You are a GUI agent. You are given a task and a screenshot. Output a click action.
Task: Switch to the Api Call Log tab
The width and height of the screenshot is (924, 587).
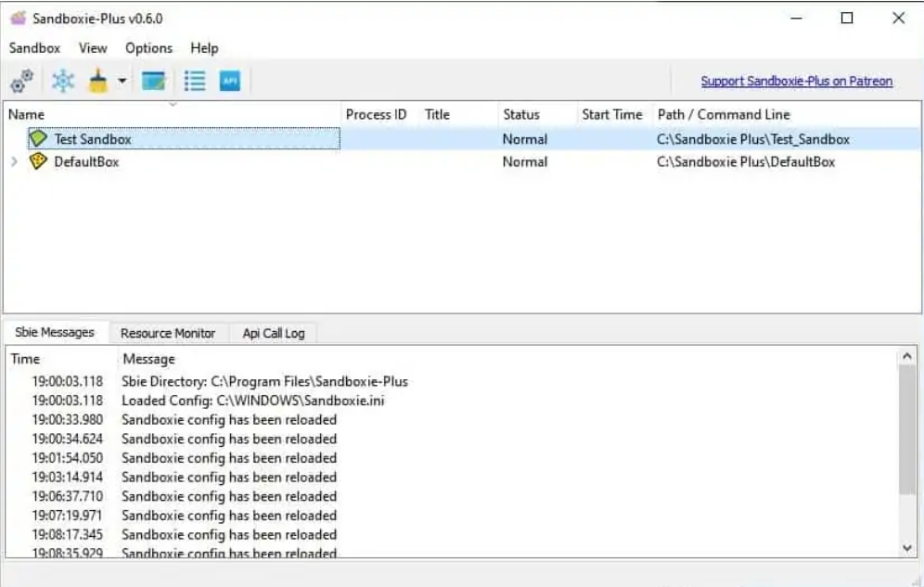coord(274,333)
